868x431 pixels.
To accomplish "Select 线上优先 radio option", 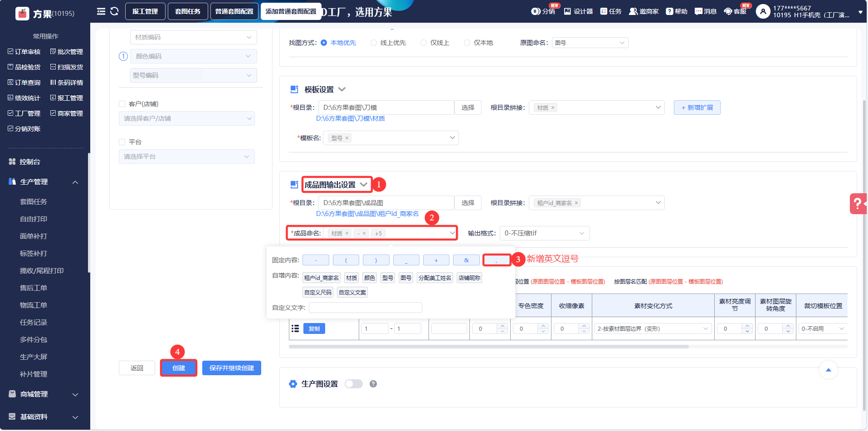I will 374,43.
